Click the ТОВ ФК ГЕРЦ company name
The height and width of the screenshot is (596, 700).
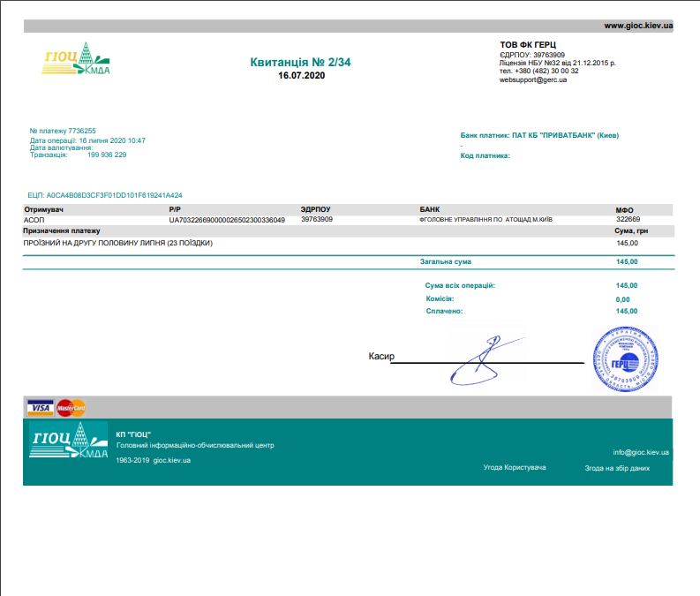pos(528,45)
